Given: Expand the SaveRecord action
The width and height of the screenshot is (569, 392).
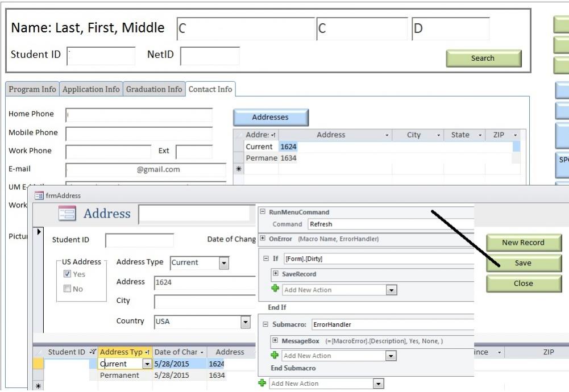Looking at the screenshot, I should click(276, 273).
